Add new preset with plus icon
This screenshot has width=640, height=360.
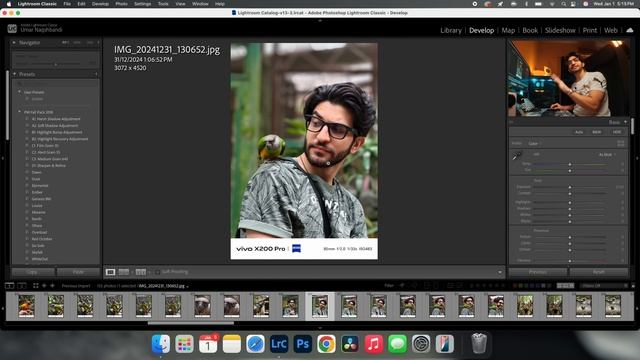(x=96, y=74)
